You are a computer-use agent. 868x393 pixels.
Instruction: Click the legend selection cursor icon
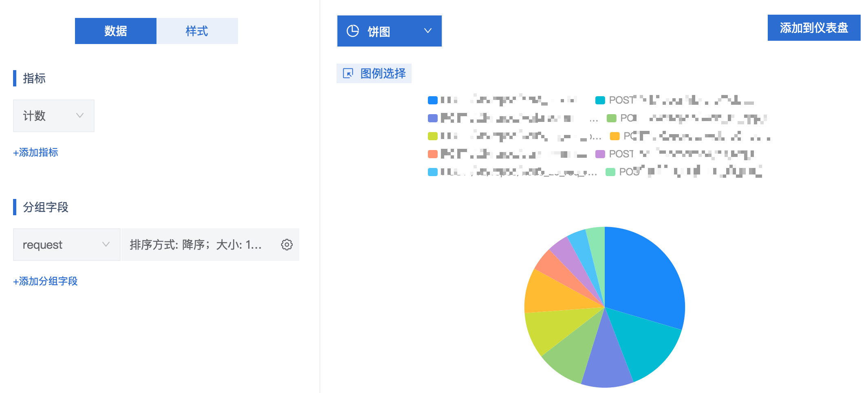coord(348,73)
